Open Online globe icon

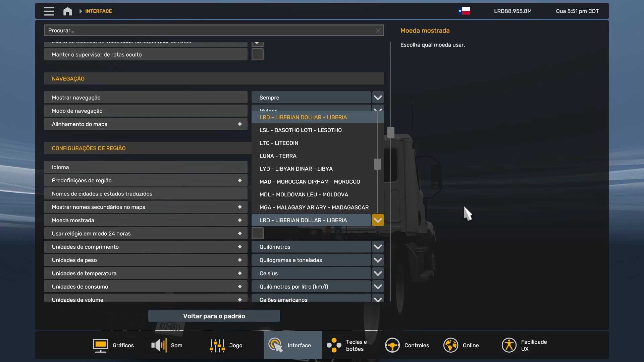[450, 345]
